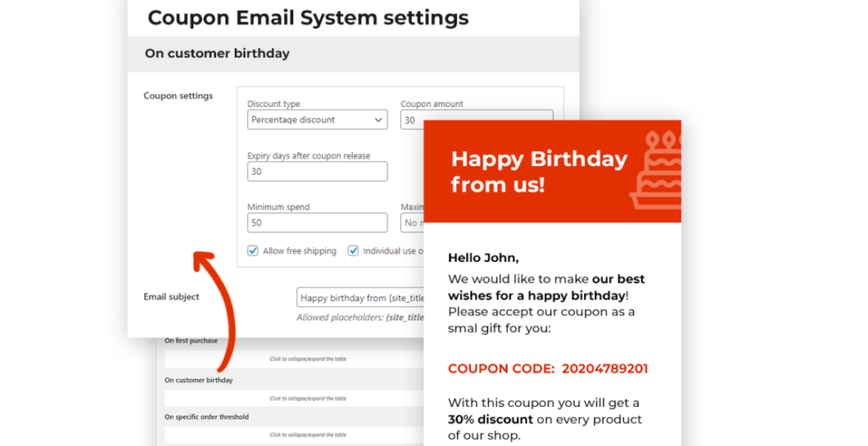Image resolution: width=868 pixels, height=446 pixels.
Task: Click the red curved arrow graphic
Action: [x=216, y=307]
